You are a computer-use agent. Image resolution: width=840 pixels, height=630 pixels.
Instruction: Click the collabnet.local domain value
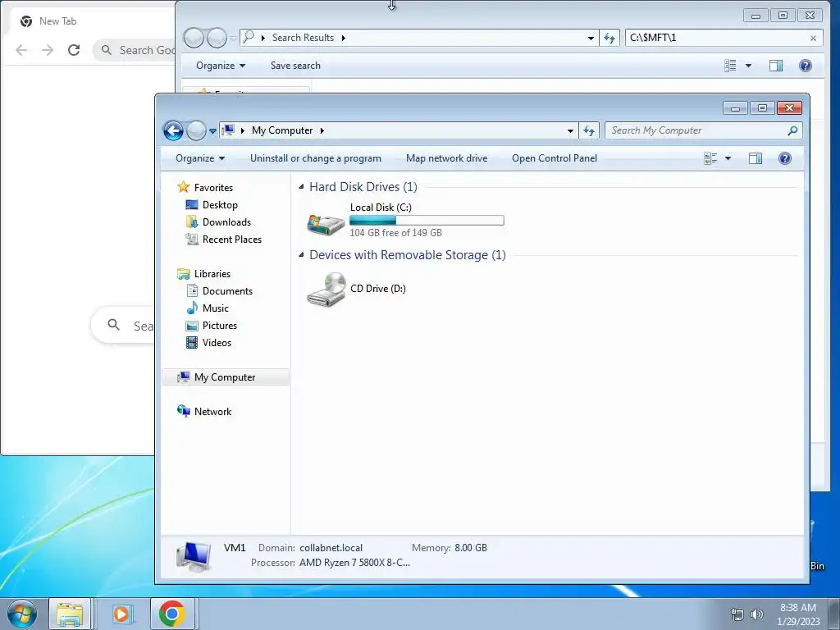pos(331,548)
